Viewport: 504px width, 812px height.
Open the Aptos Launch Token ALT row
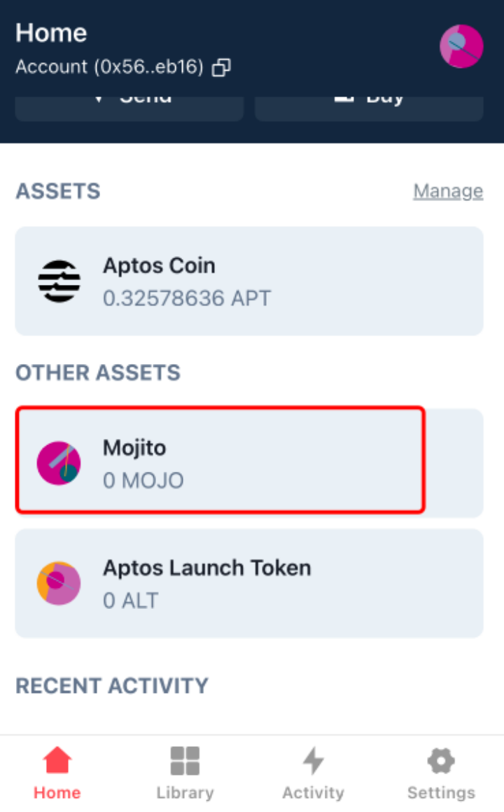coord(249,583)
